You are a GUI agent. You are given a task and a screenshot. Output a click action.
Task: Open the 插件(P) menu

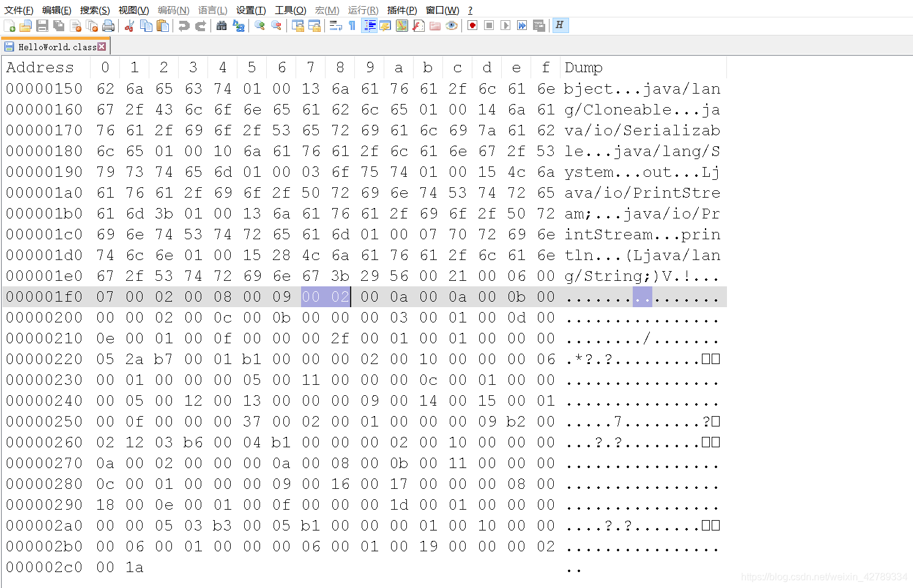coord(402,10)
